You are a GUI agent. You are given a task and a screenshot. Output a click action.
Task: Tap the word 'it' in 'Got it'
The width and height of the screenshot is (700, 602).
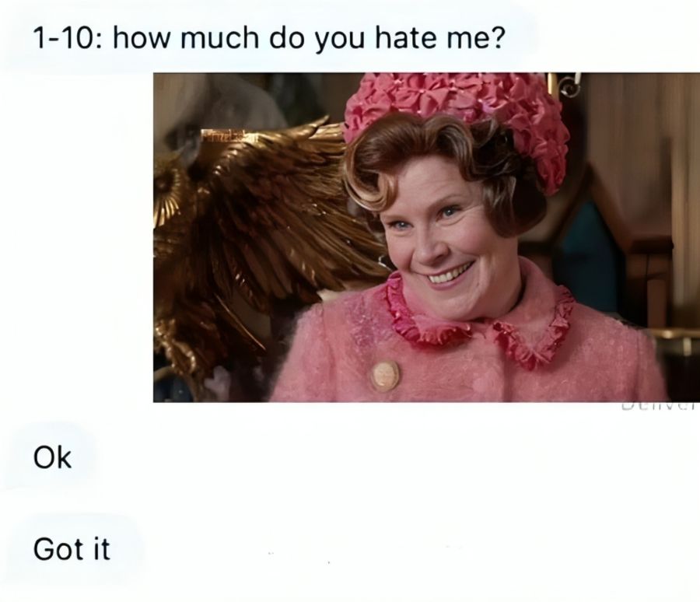click(101, 549)
